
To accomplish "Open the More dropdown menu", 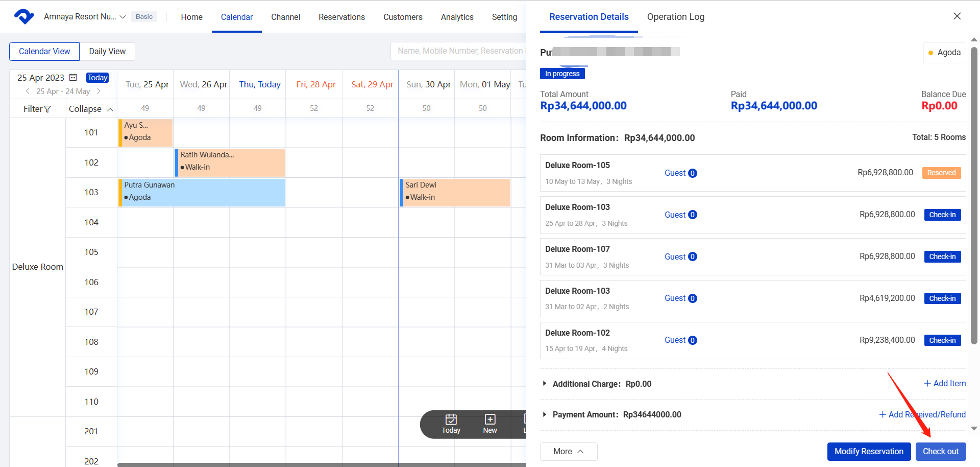I will [x=568, y=452].
